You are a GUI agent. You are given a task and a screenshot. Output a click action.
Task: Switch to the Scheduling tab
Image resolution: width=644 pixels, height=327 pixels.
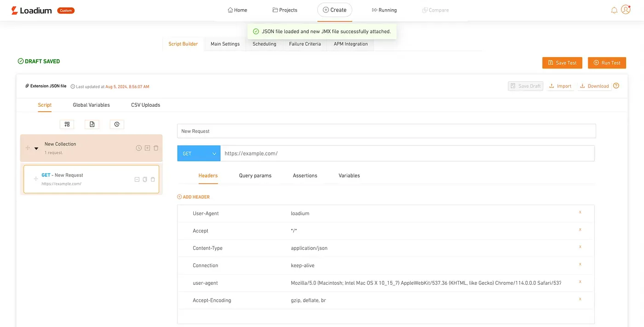264,44
